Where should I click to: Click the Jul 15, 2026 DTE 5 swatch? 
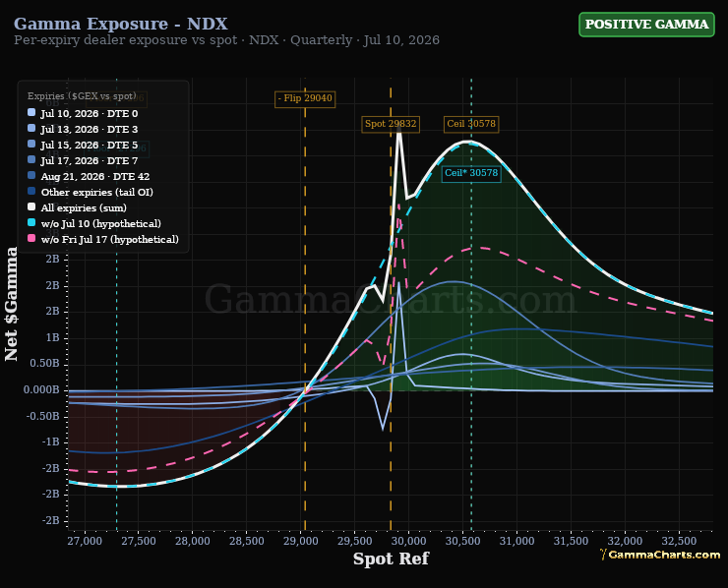31,144
